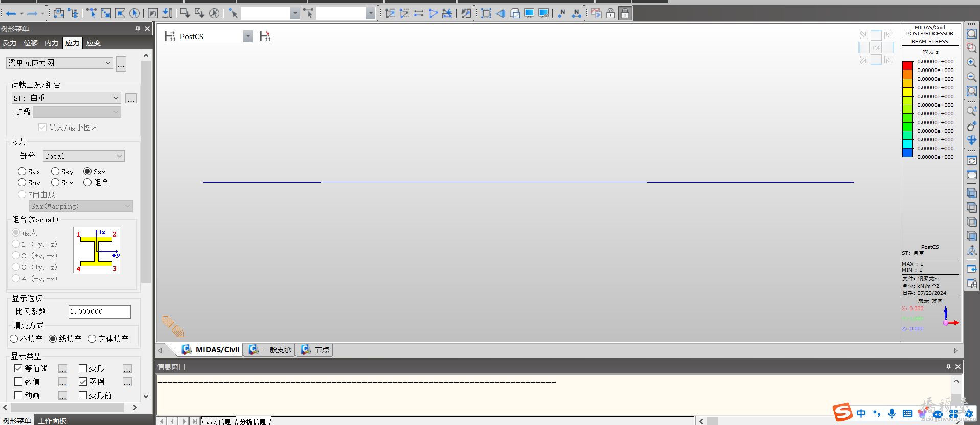The height and width of the screenshot is (425, 980).
Task: Select the 组合 combined stress radio button
Action: [x=87, y=182]
